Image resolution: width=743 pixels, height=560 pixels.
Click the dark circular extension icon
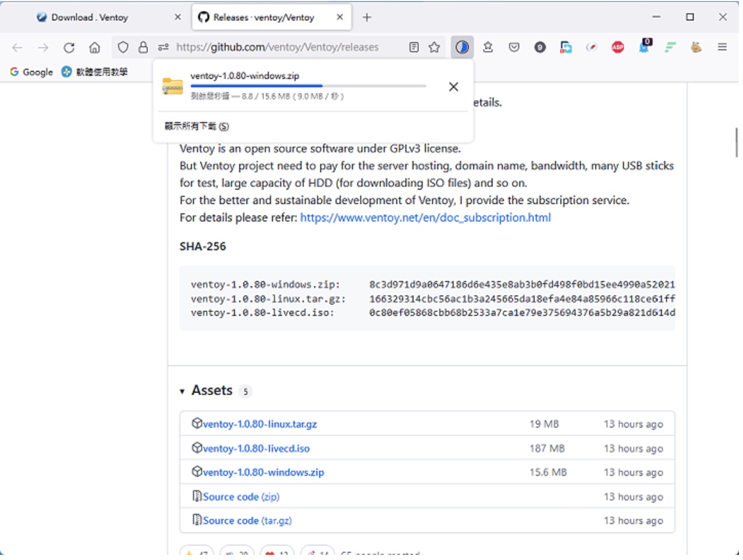tap(540, 48)
